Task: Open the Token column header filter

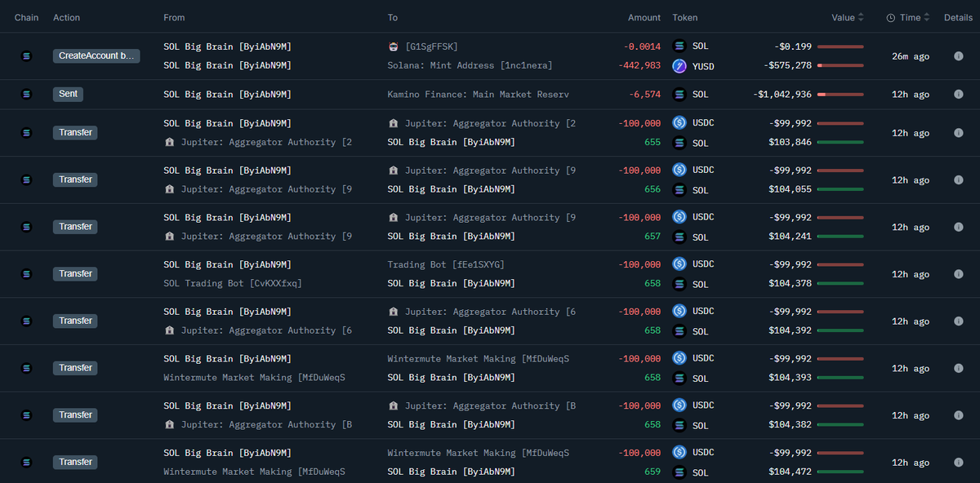Action: click(685, 18)
